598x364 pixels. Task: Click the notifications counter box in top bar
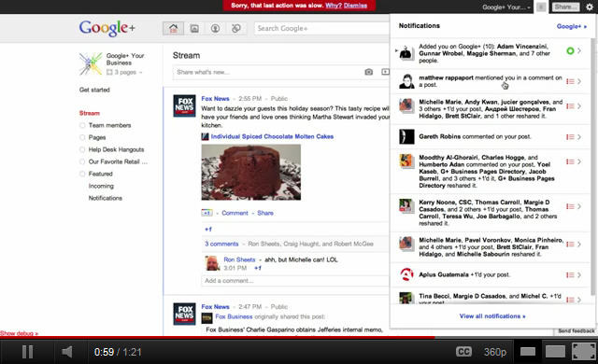tap(541, 7)
